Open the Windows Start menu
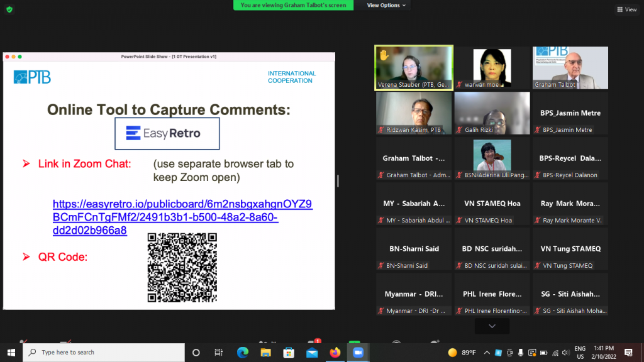This screenshot has height=362, width=644. tap(11, 352)
